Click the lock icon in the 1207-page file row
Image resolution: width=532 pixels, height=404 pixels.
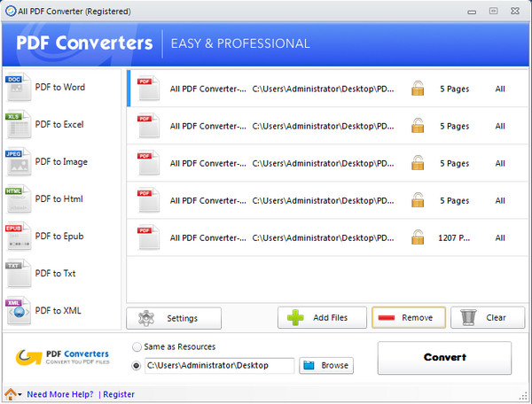coord(418,237)
